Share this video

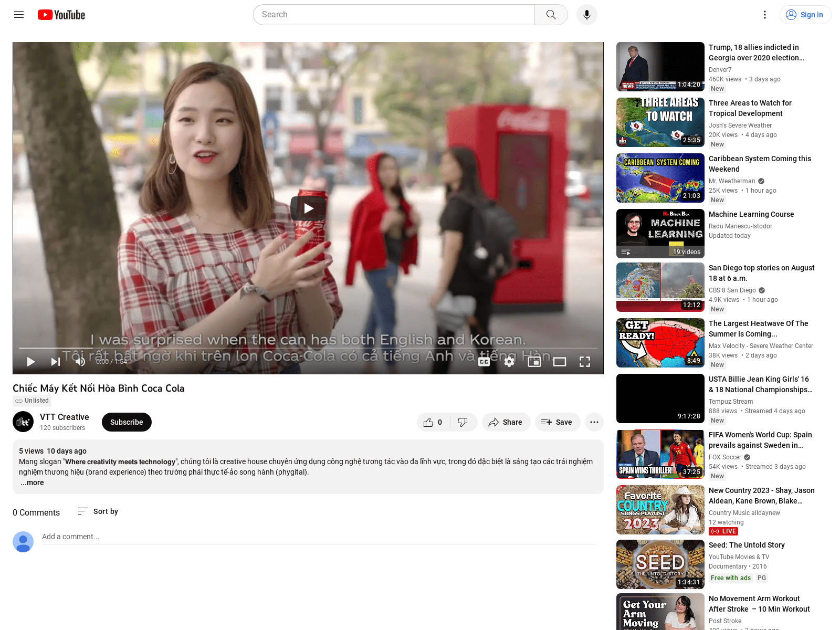(506, 422)
